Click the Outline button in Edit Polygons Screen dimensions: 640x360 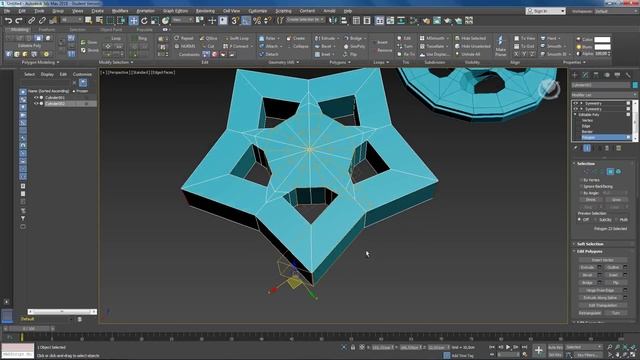[x=613, y=267]
